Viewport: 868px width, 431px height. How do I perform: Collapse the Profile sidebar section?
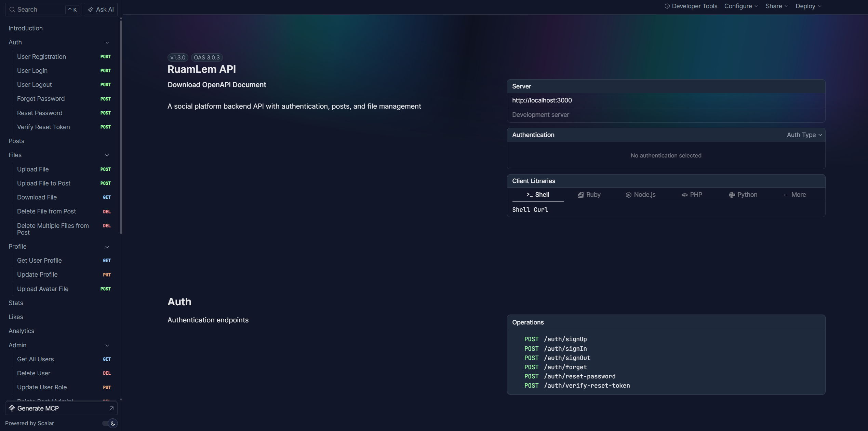[107, 247]
